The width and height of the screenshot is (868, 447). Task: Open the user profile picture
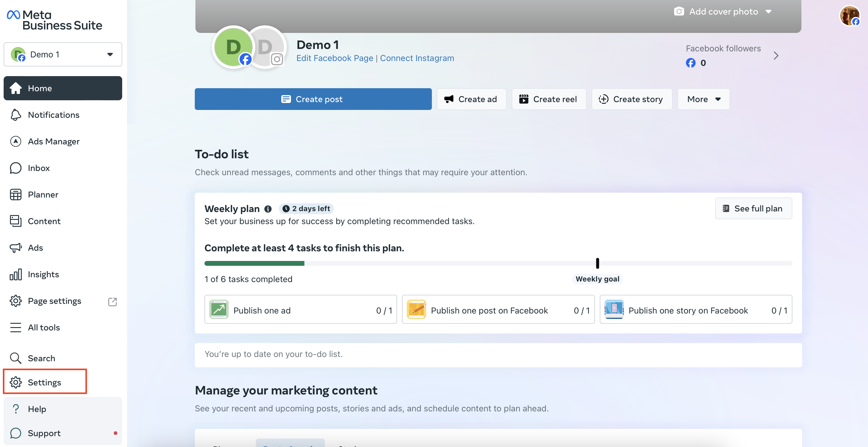point(849,15)
